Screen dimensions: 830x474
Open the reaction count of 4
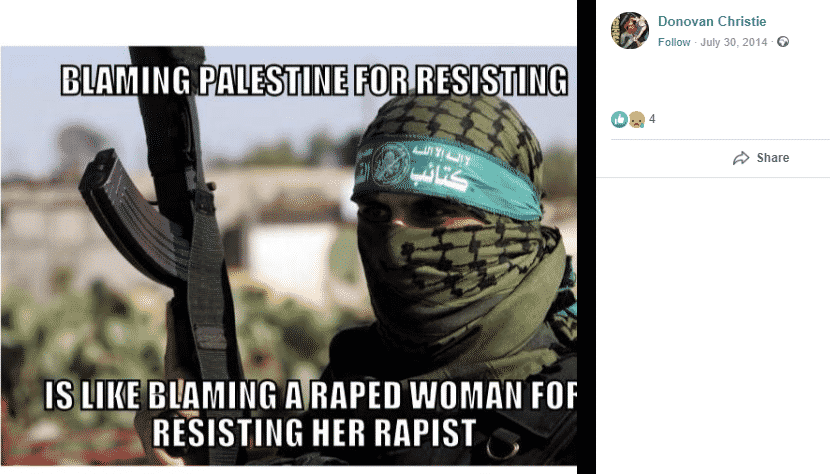(x=652, y=119)
